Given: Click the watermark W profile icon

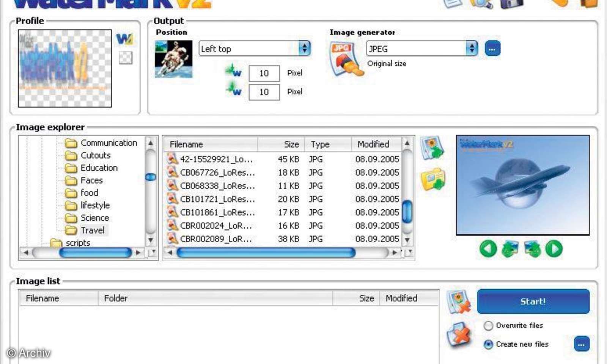Looking at the screenshot, I should 124,39.
